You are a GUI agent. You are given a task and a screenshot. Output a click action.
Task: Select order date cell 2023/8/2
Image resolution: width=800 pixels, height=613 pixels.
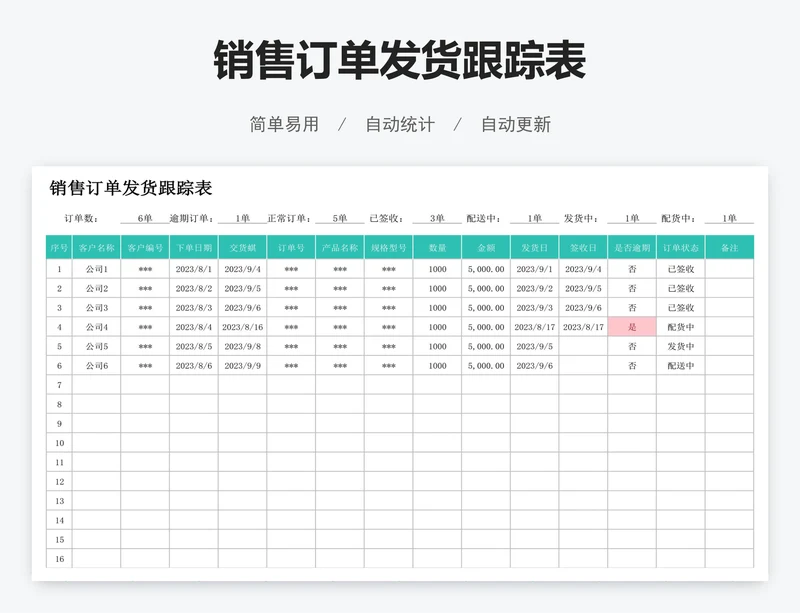click(x=194, y=288)
